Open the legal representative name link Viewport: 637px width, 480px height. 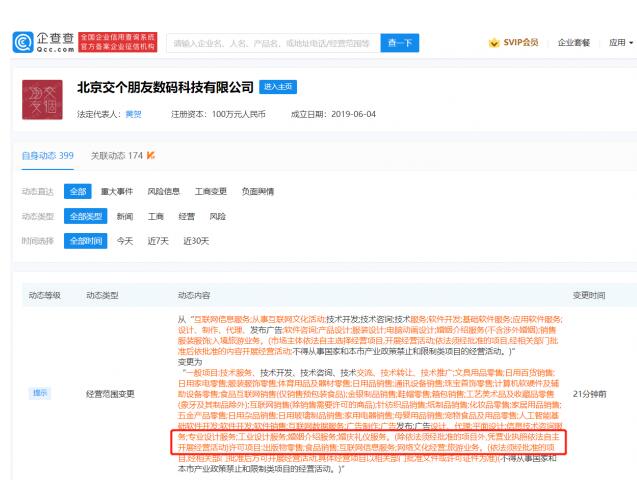[133, 115]
